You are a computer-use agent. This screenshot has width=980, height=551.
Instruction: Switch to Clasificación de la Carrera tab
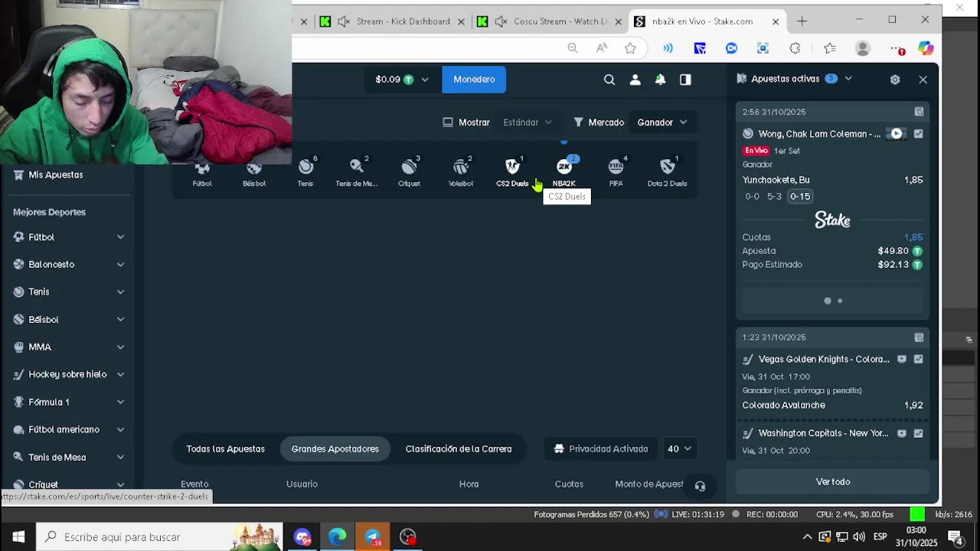(x=458, y=449)
